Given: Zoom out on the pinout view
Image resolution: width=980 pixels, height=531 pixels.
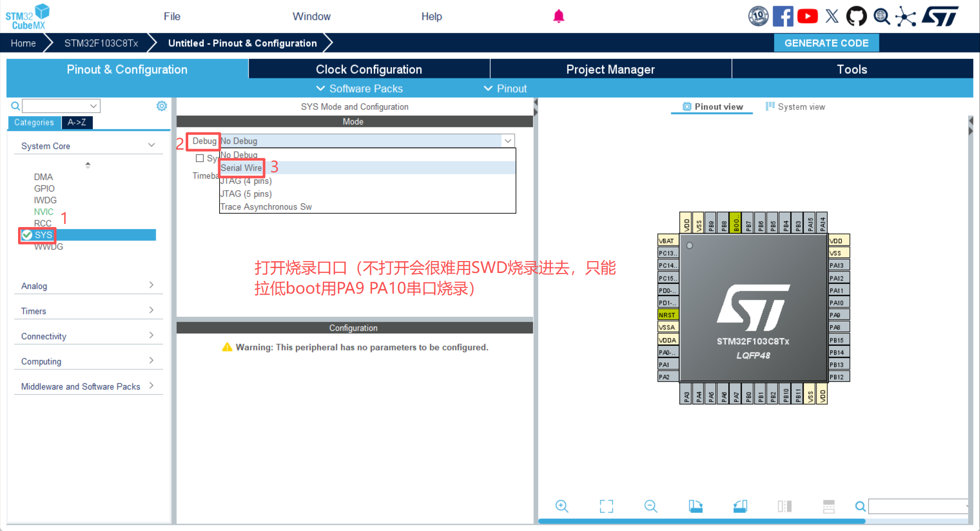Looking at the screenshot, I should (651, 506).
